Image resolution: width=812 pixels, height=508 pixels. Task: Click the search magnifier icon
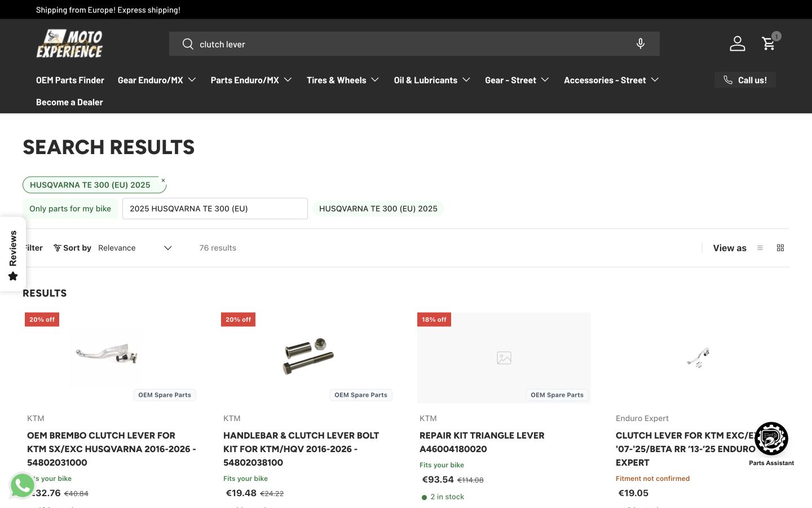[x=188, y=44]
